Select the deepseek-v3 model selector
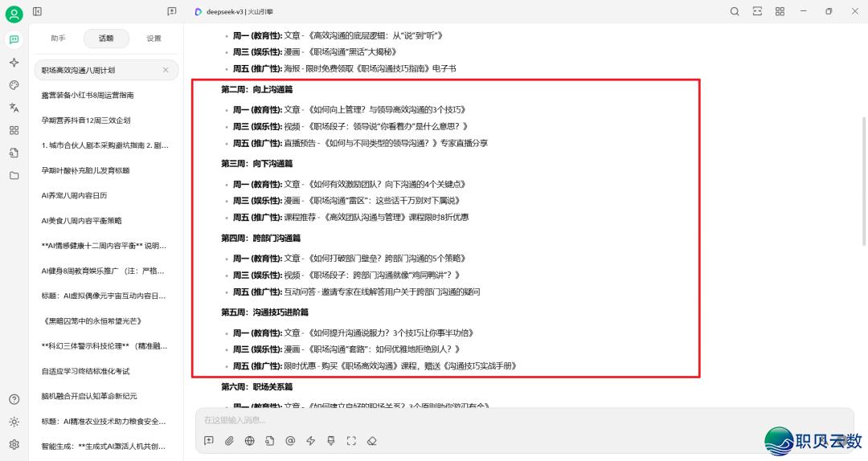The width and height of the screenshot is (868, 461). [234, 11]
